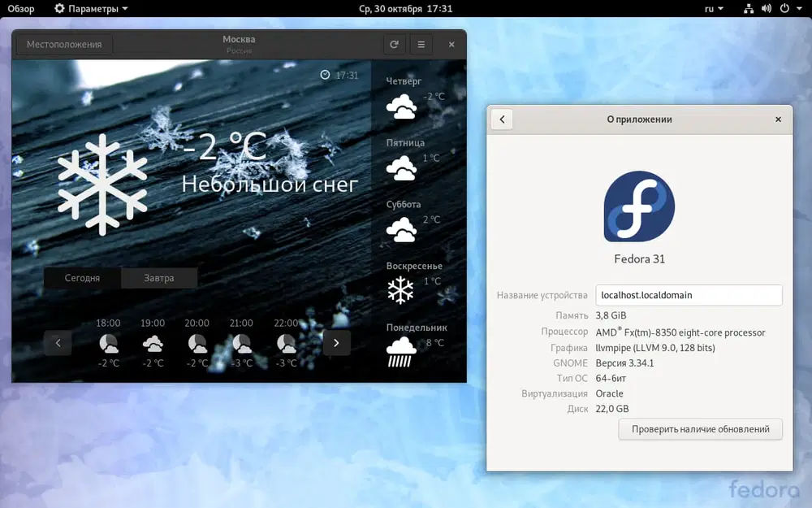Viewport: 812px width, 508px height.
Task: Open the Weather app hamburger menu
Action: (421, 45)
